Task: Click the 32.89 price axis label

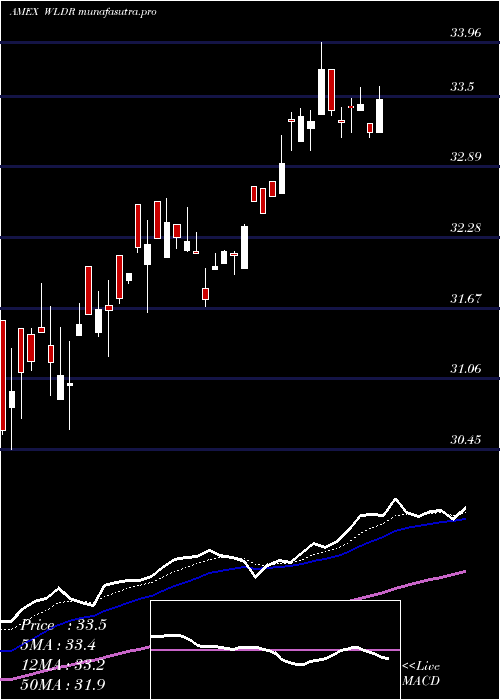Action: (466, 157)
